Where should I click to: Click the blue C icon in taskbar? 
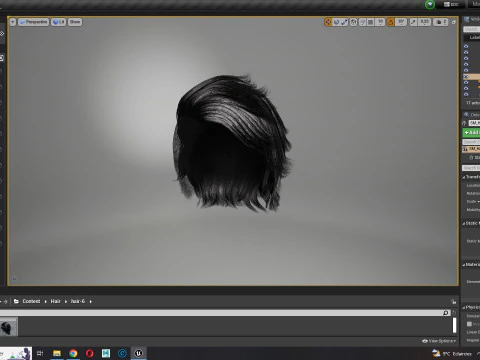122,353
